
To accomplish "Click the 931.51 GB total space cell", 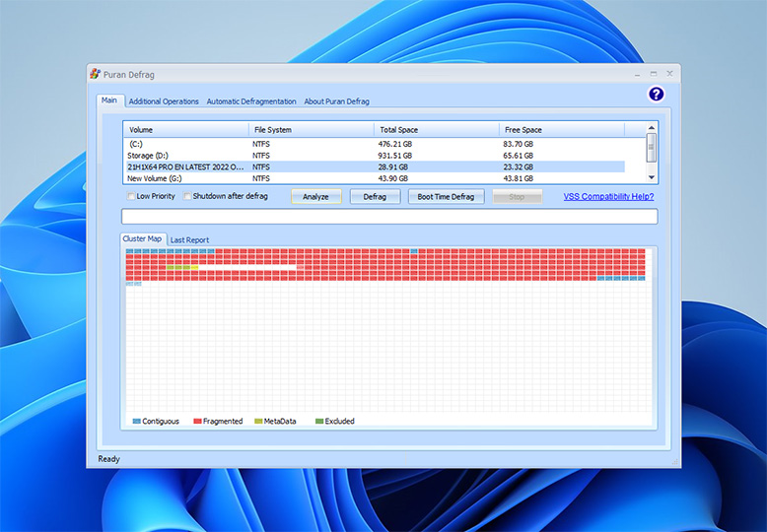I will coord(394,156).
